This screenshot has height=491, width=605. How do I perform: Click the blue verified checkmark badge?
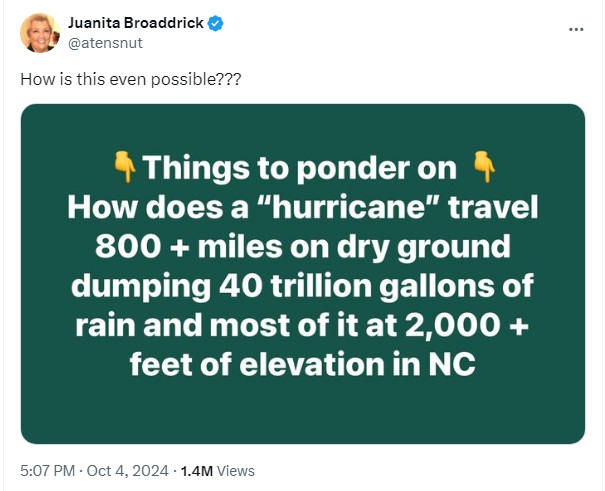215,24
